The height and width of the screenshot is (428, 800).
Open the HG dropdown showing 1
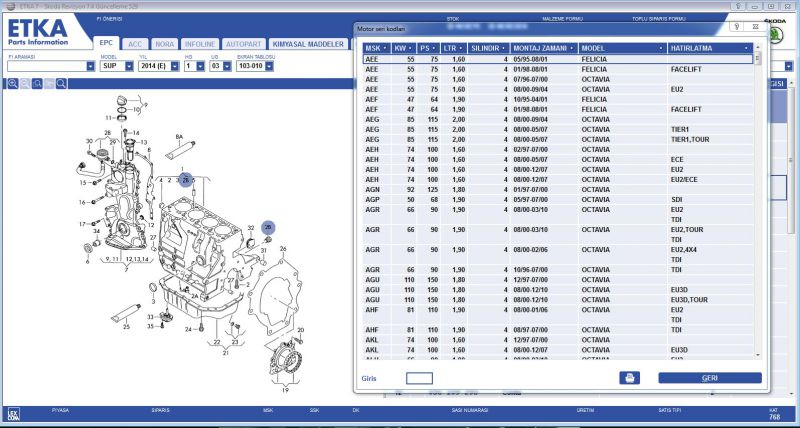200,66
